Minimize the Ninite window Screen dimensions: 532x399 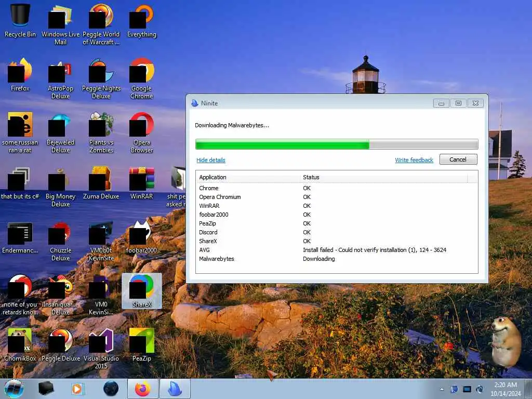[441, 103]
